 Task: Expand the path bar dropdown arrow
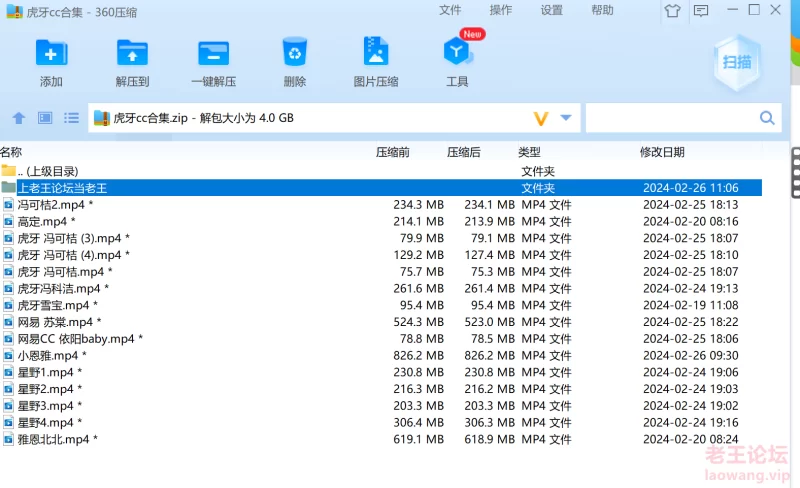566,118
